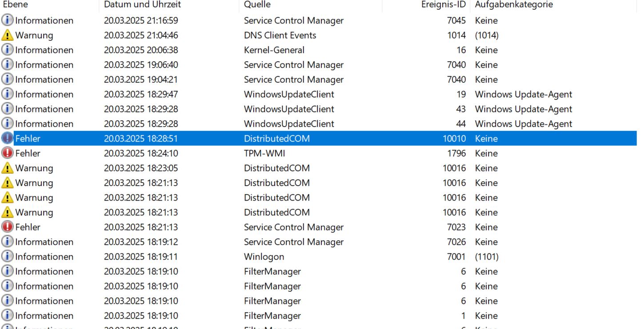Click the Informationen label of Winlogon row
This screenshot has height=329, width=644.
44,257
